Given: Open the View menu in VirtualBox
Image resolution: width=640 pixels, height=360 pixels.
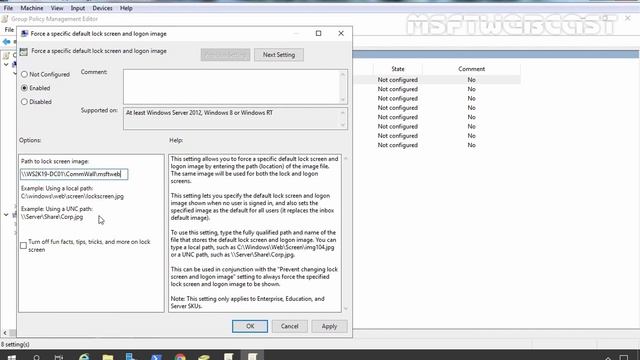Looking at the screenshot, I should click(x=57, y=8).
